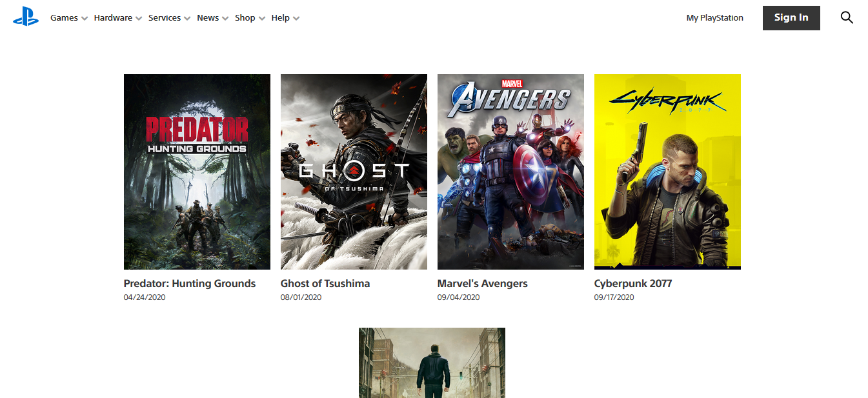
Task: Open the Cyberpunk 2077 cover art
Action: [x=667, y=172]
